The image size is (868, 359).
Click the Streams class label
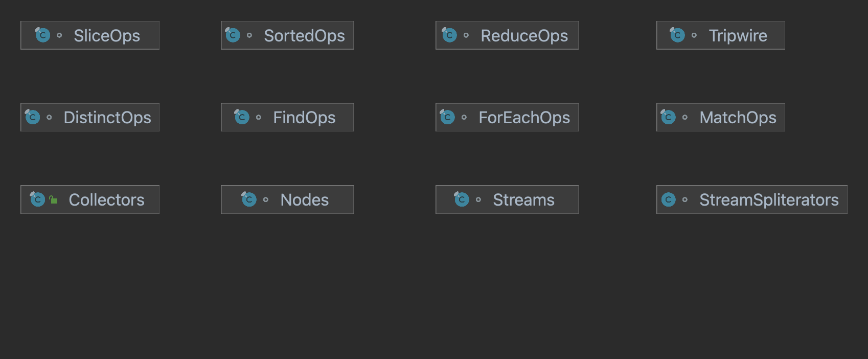coord(523,199)
